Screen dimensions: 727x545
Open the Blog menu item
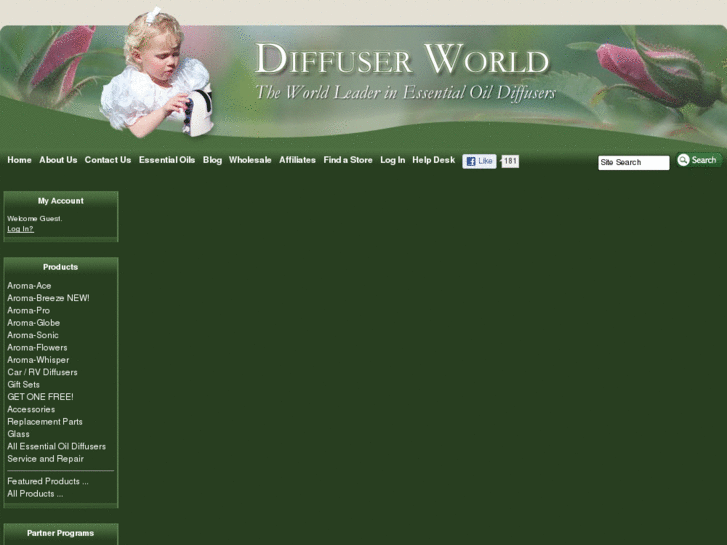(212, 160)
